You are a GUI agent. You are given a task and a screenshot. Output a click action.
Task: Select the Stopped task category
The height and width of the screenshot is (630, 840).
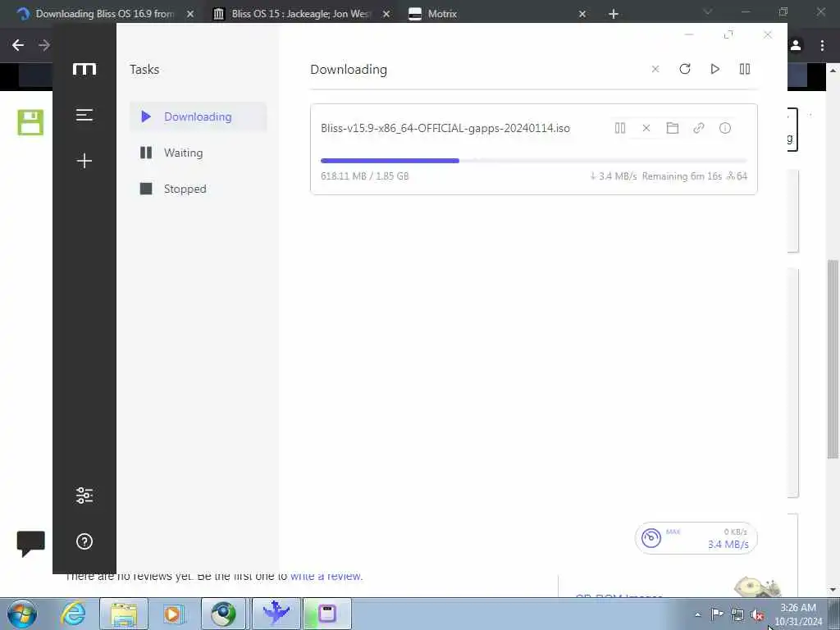coord(199,189)
